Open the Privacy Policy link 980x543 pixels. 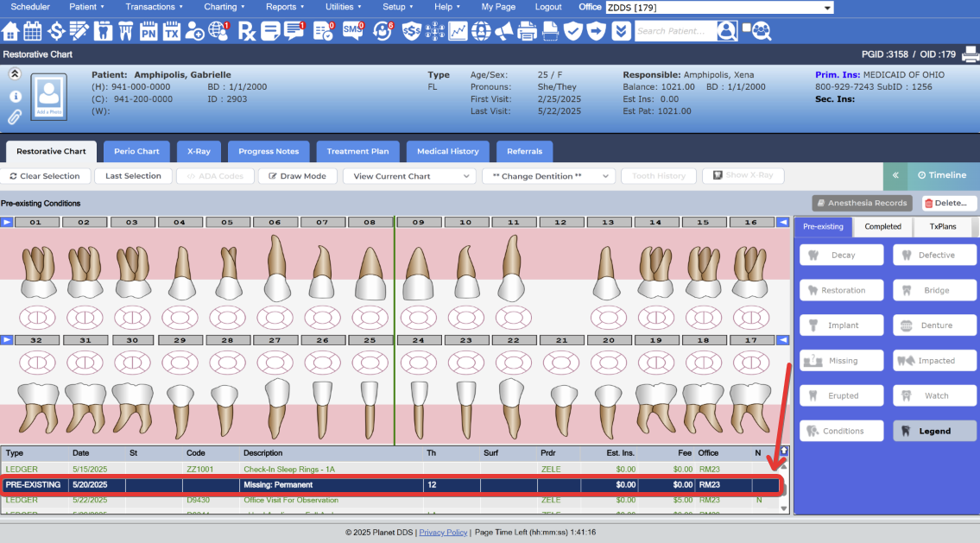[443, 533]
